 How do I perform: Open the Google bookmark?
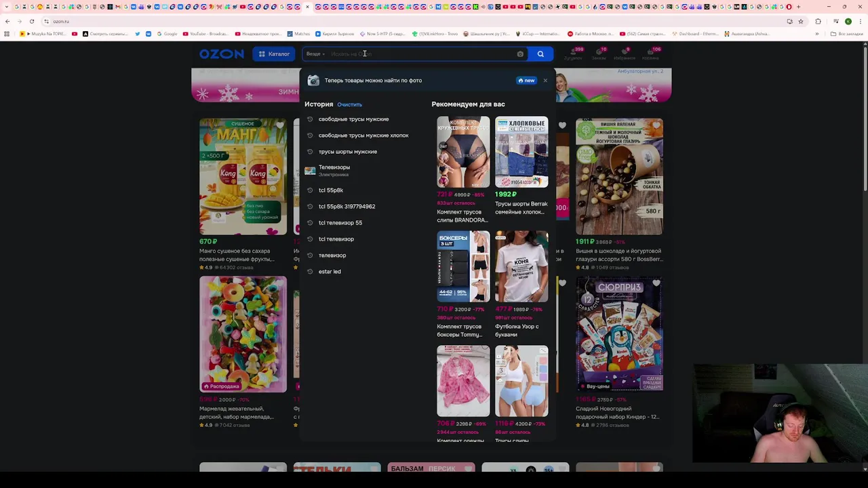(167, 34)
